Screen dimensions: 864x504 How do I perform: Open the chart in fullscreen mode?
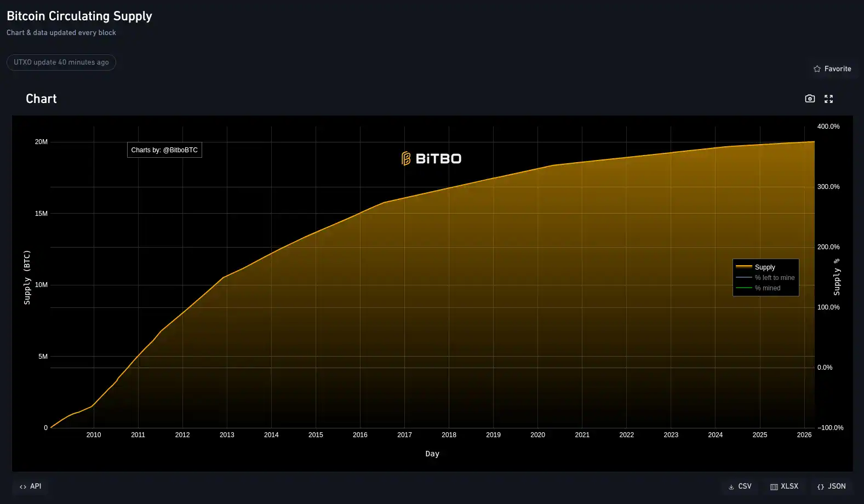coord(828,99)
